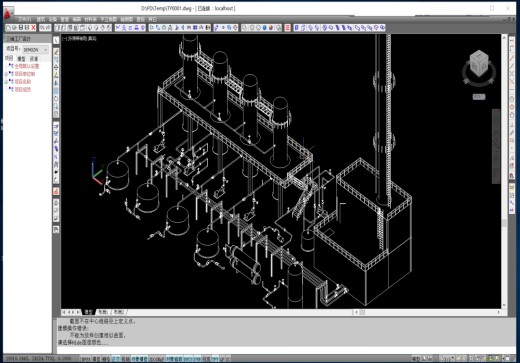Click the multicolored sphere render icon
Image resolution: width=520 pixels, height=363 pixels.
pos(271,28)
